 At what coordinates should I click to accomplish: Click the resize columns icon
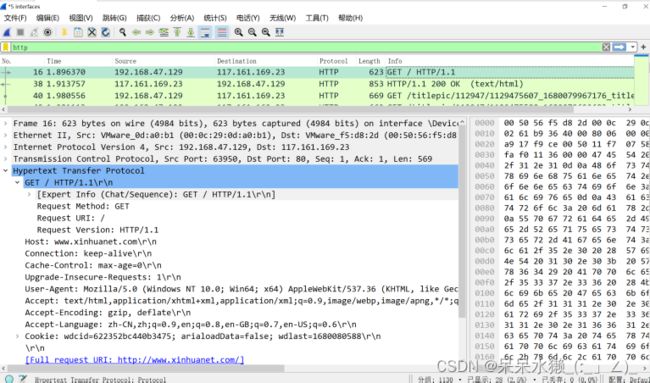pyautogui.click(x=280, y=32)
